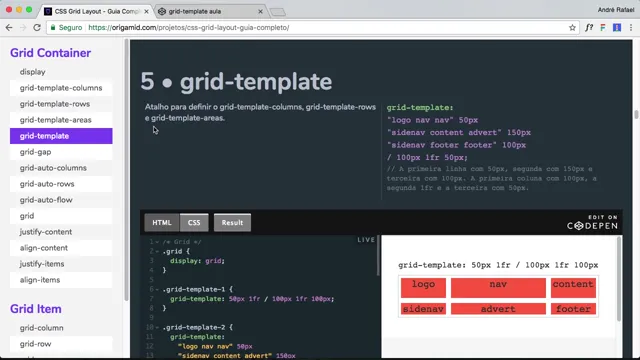Reload the page with refresh icon
Image resolution: width=640 pixels, height=360 pixels.
tap(37, 28)
